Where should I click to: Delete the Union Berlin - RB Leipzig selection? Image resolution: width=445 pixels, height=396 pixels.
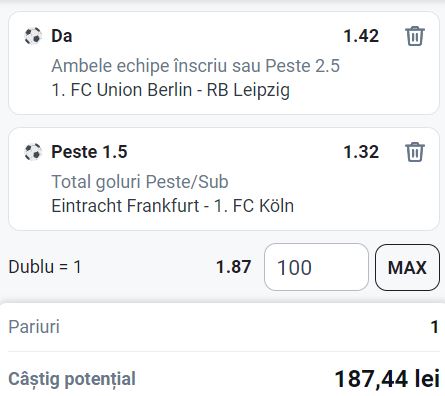415,36
